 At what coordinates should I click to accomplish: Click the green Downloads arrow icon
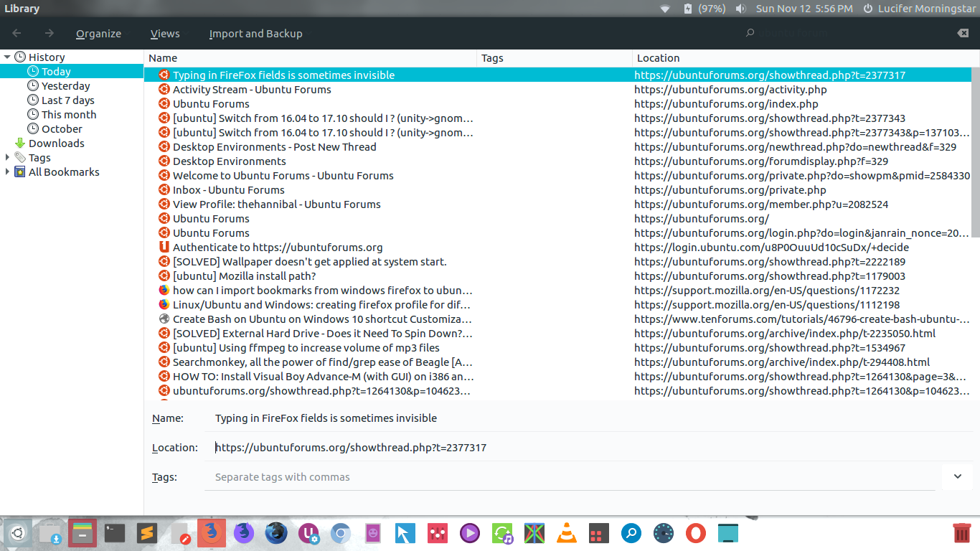pos(20,143)
